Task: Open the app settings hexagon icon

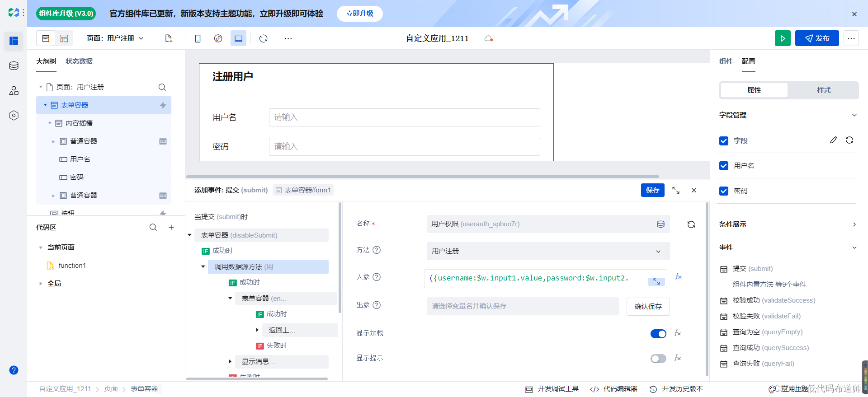Action: tap(14, 116)
